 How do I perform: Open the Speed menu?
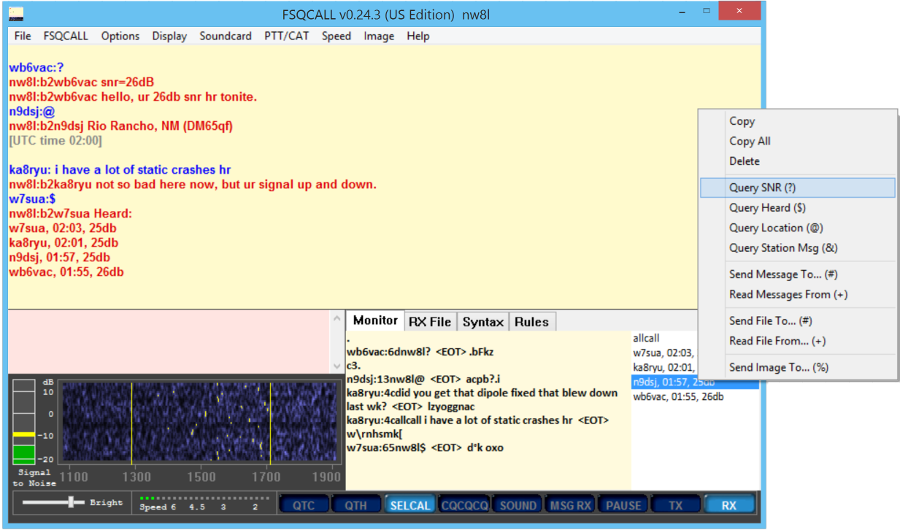[336, 36]
